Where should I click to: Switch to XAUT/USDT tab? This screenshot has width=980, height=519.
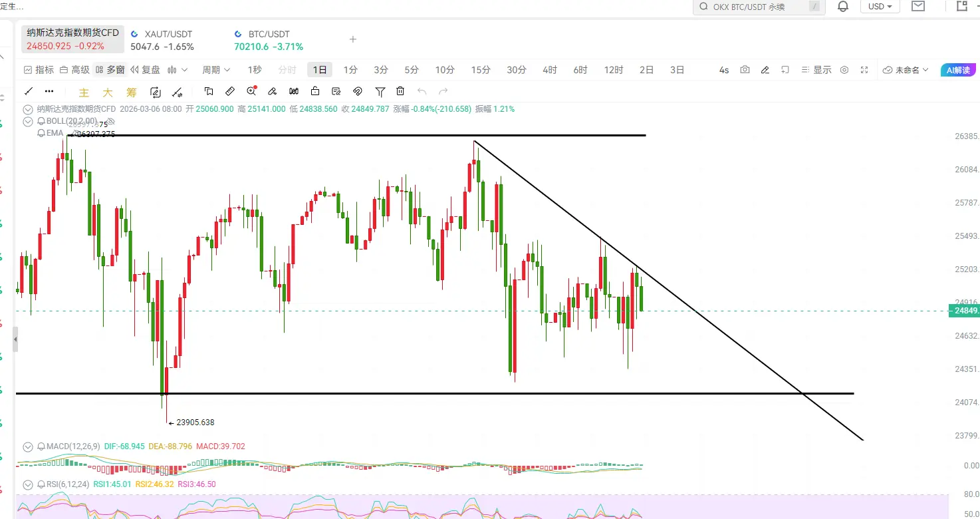click(x=162, y=40)
